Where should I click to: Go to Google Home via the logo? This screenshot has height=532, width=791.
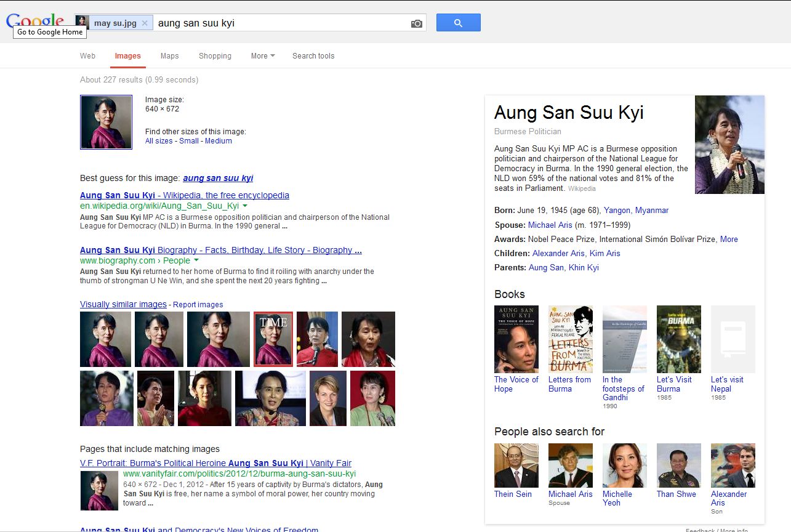(35, 22)
